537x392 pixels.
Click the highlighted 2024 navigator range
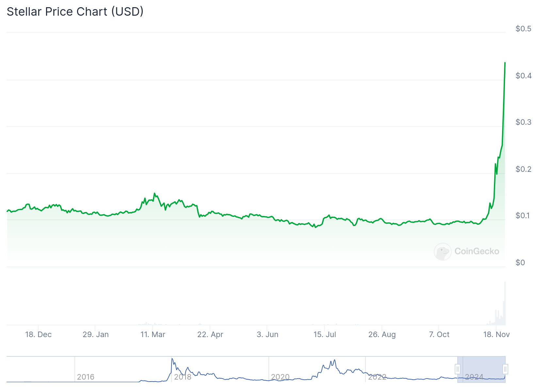coord(481,369)
